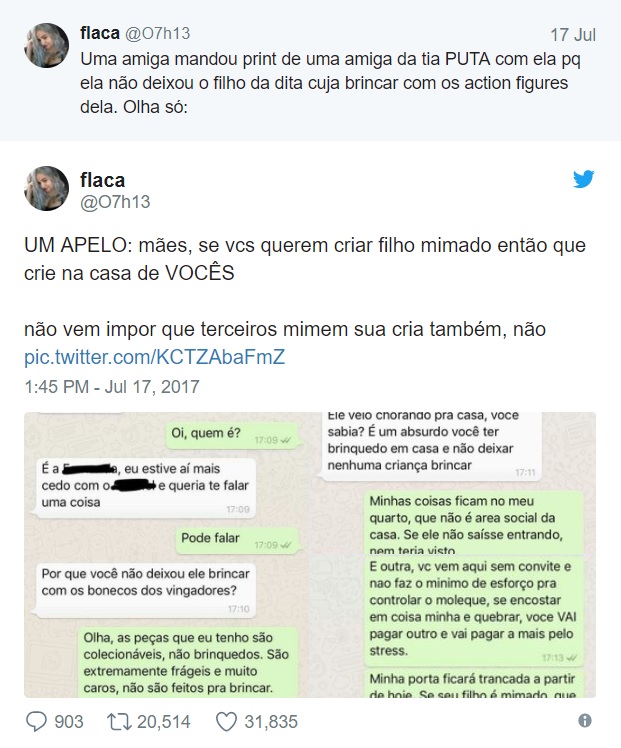Open the pic.twitter.com/KCTZAbaFmZ link
Image resolution: width=621 pixels, height=748 pixels.
(x=155, y=357)
